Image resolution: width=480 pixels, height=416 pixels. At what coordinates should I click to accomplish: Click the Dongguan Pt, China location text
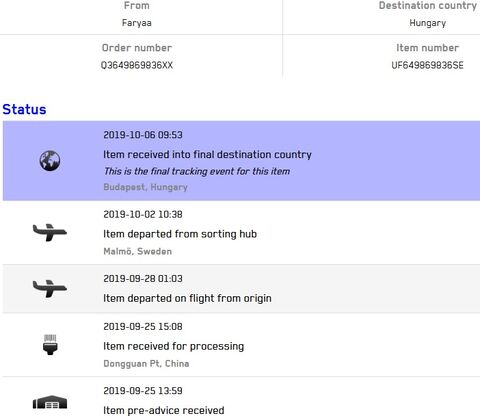click(x=146, y=363)
